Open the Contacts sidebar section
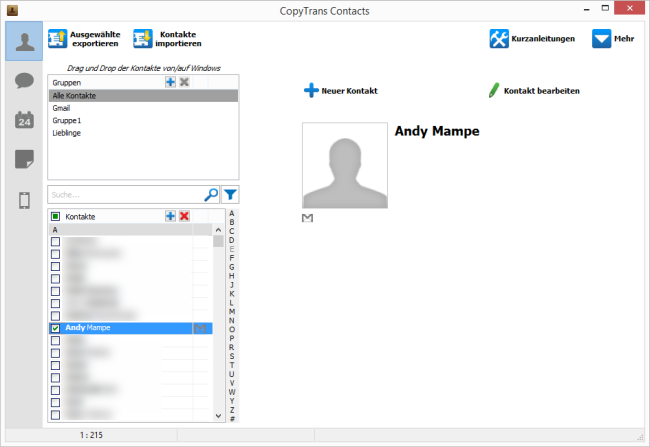This screenshot has height=447, width=650. point(24,41)
